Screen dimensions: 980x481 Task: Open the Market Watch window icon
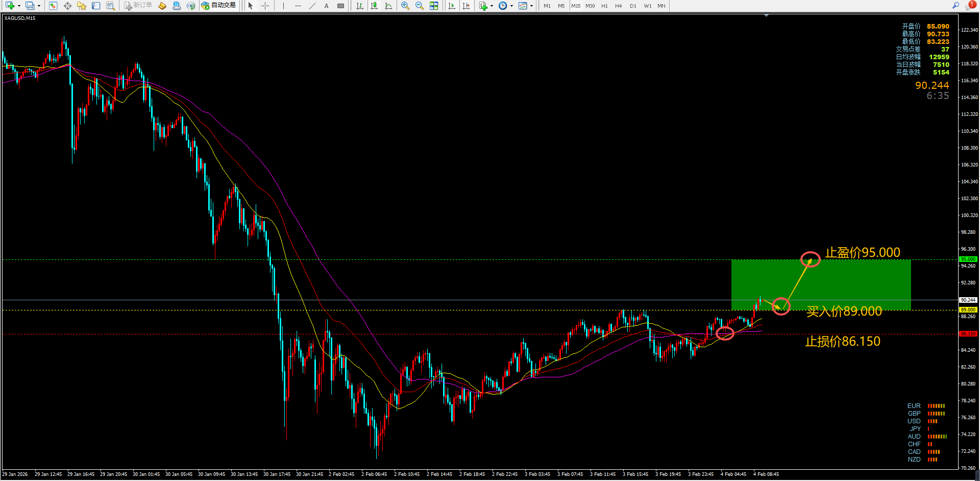[x=53, y=6]
